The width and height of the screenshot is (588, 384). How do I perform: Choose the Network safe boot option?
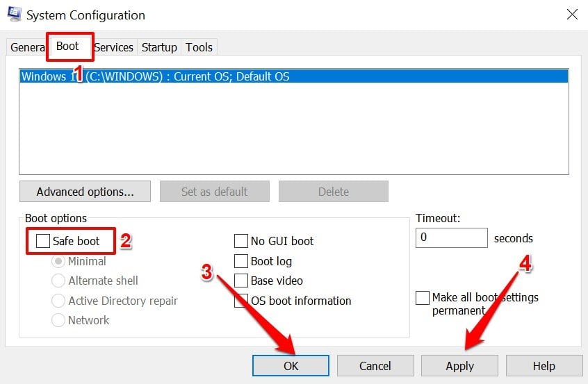click(x=58, y=320)
